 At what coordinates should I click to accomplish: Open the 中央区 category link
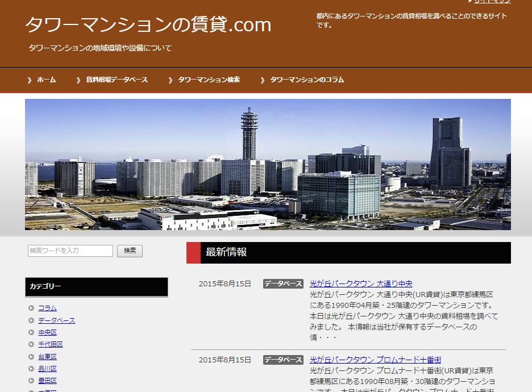coord(48,332)
